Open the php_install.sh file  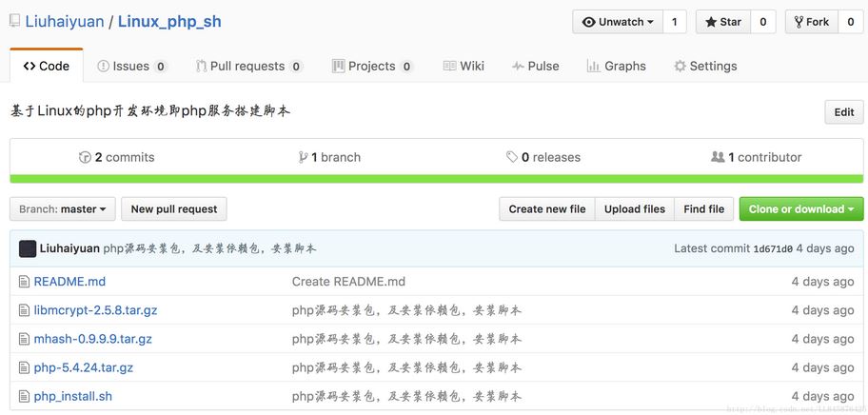[x=73, y=396]
